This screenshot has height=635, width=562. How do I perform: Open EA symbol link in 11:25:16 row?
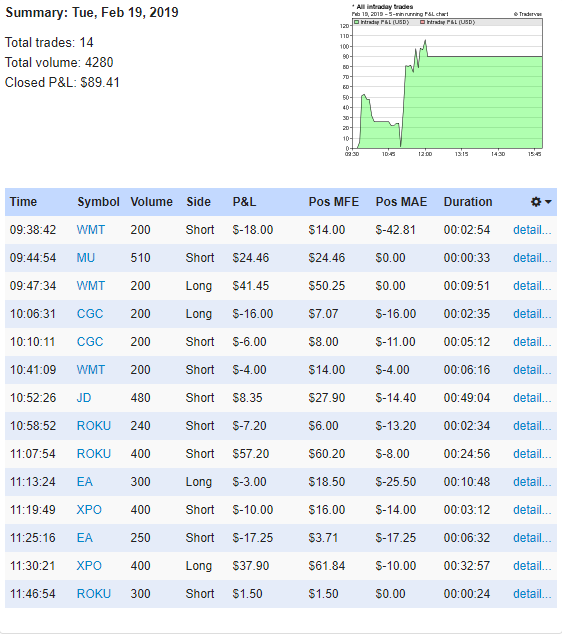[x=85, y=537]
